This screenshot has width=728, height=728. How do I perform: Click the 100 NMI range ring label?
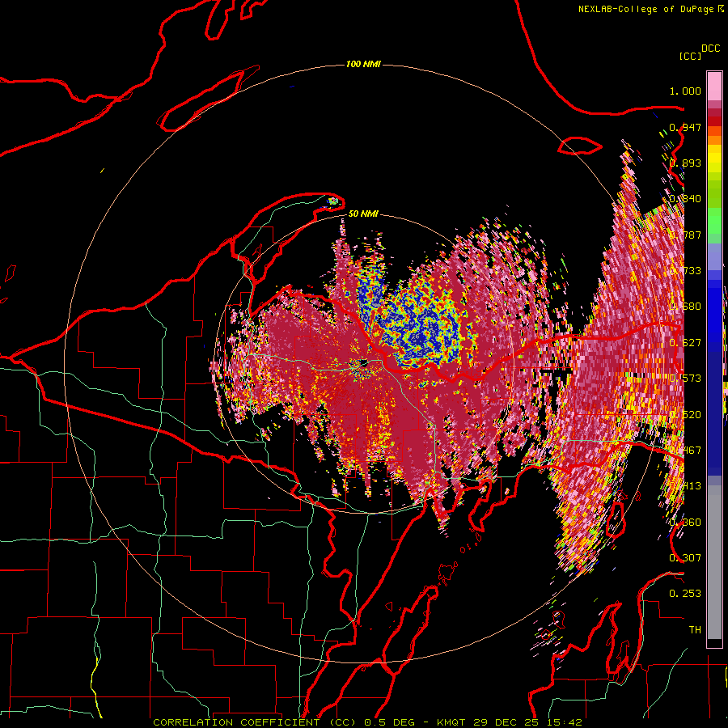pos(363,64)
